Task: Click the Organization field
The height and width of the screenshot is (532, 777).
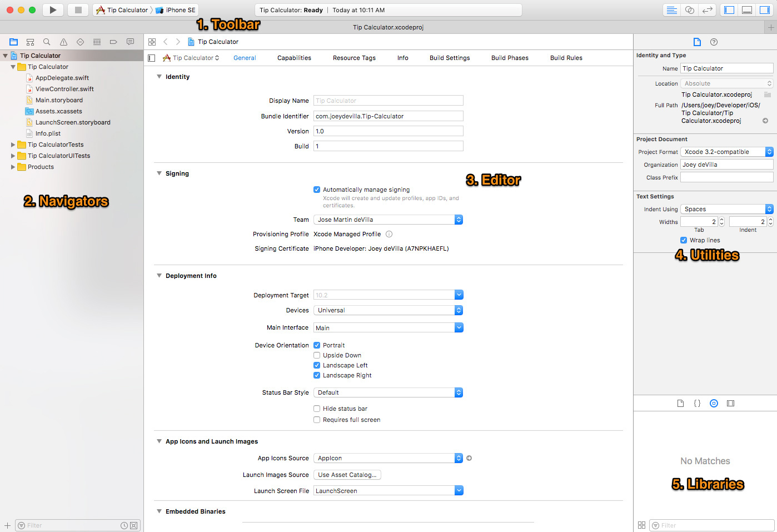Action: pyautogui.click(x=727, y=165)
